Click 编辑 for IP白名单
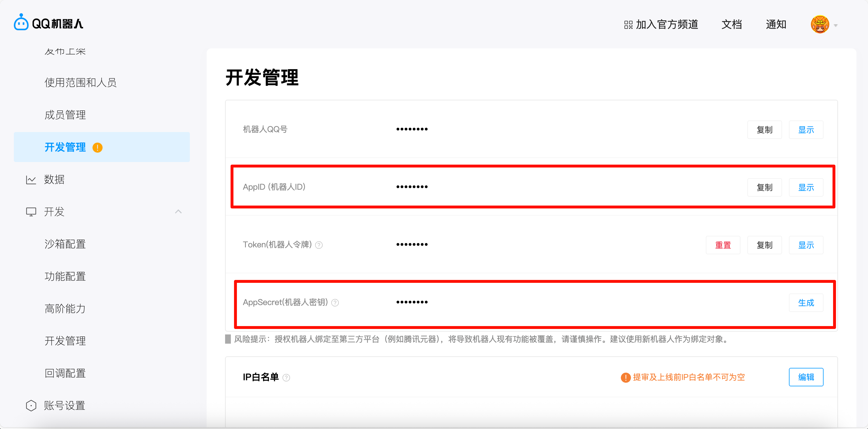The width and height of the screenshot is (868, 429). (x=806, y=377)
